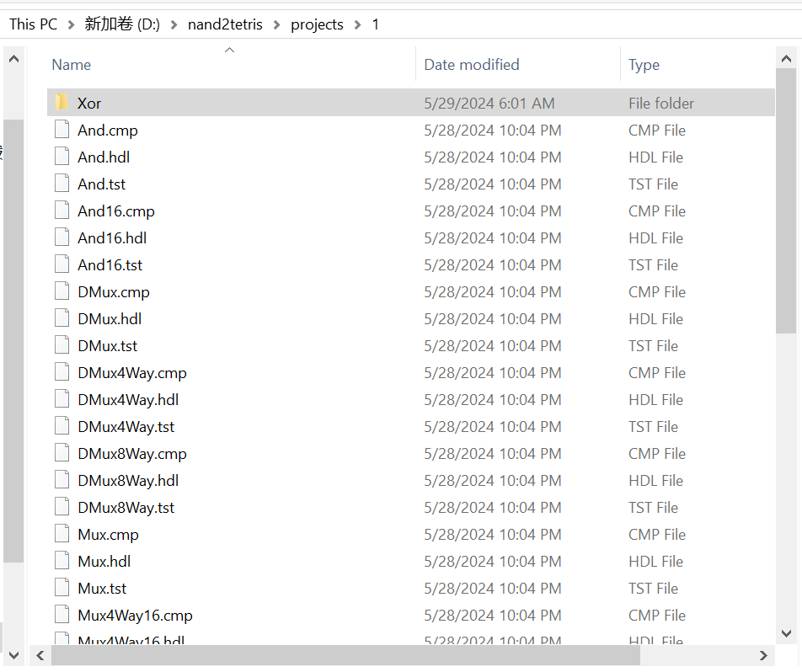The height and width of the screenshot is (672, 802).
Task: Open the chevron after This PC
Action: 71,24
